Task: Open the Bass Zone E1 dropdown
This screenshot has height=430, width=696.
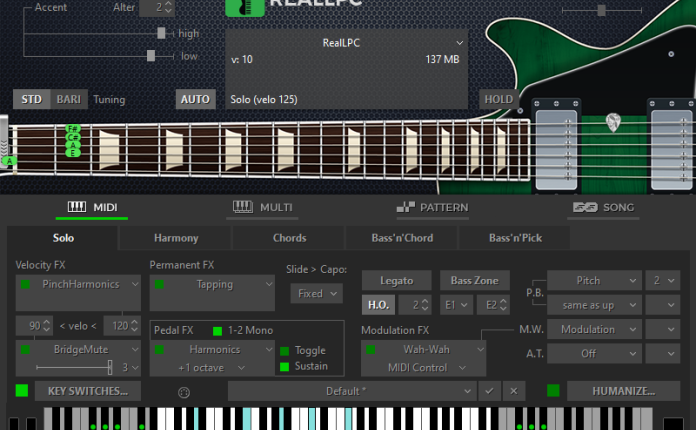Action: click(x=456, y=305)
